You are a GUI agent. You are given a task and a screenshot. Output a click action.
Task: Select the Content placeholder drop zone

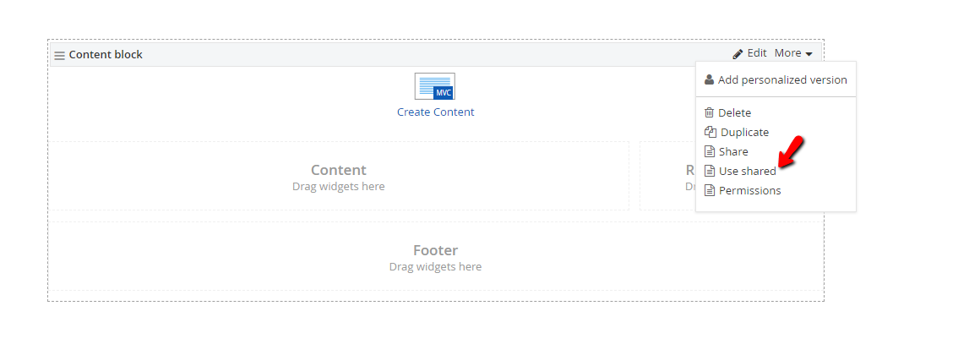(339, 177)
